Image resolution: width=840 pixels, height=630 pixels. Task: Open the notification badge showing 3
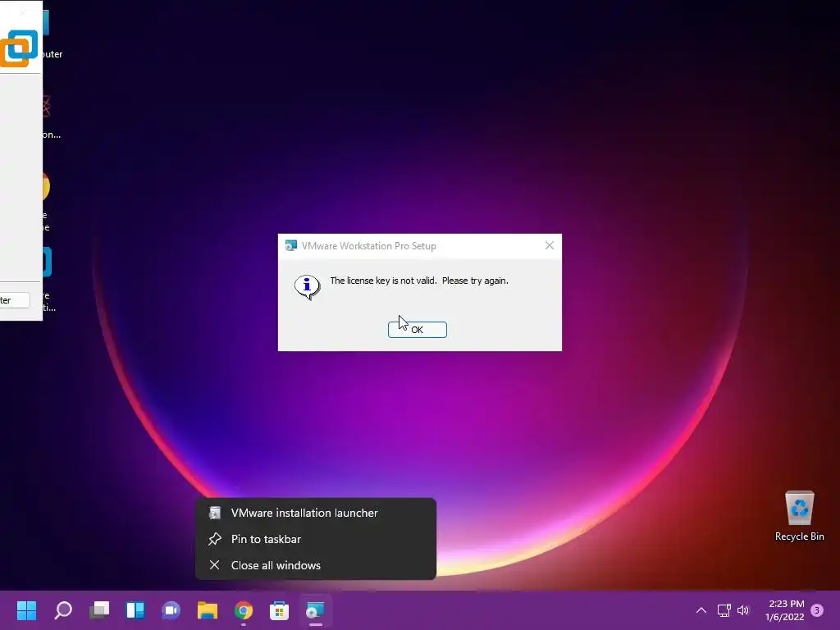pyautogui.click(x=817, y=610)
